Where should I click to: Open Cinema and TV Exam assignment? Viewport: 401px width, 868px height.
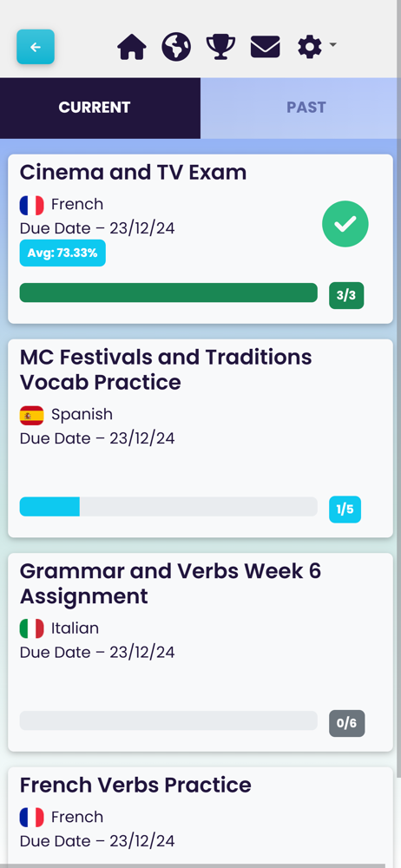(x=200, y=239)
